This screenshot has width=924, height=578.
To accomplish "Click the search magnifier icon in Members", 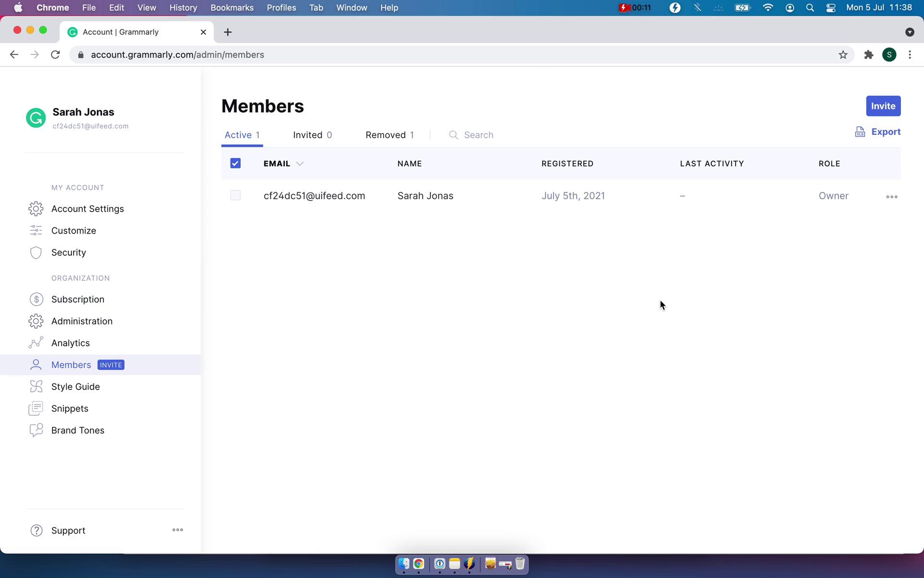I will [453, 135].
